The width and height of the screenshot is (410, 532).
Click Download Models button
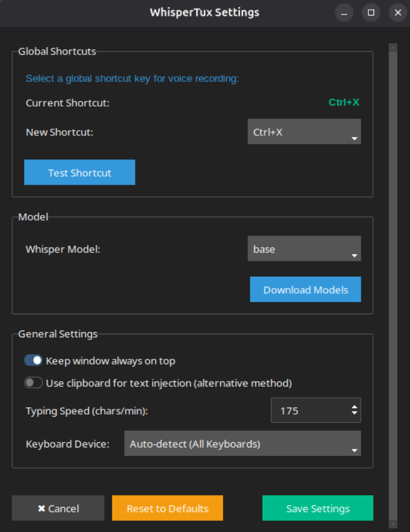305,290
